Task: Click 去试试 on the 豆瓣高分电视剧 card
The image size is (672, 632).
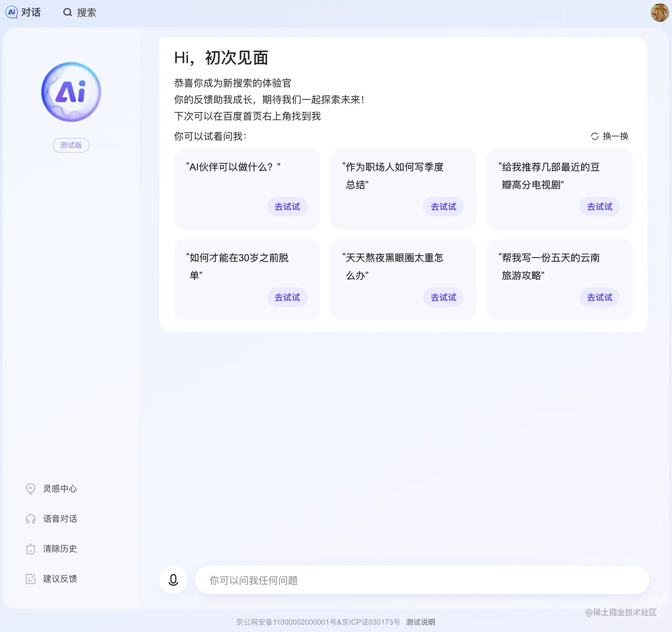Action: (x=599, y=206)
